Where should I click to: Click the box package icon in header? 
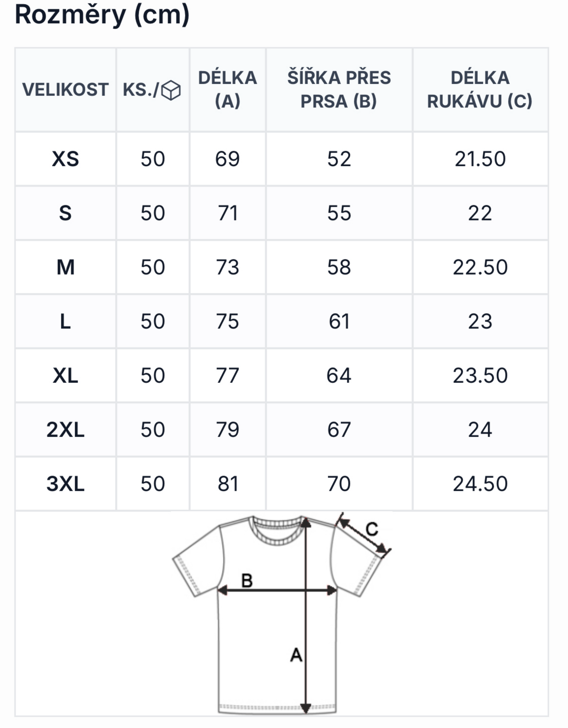pyautogui.click(x=171, y=90)
